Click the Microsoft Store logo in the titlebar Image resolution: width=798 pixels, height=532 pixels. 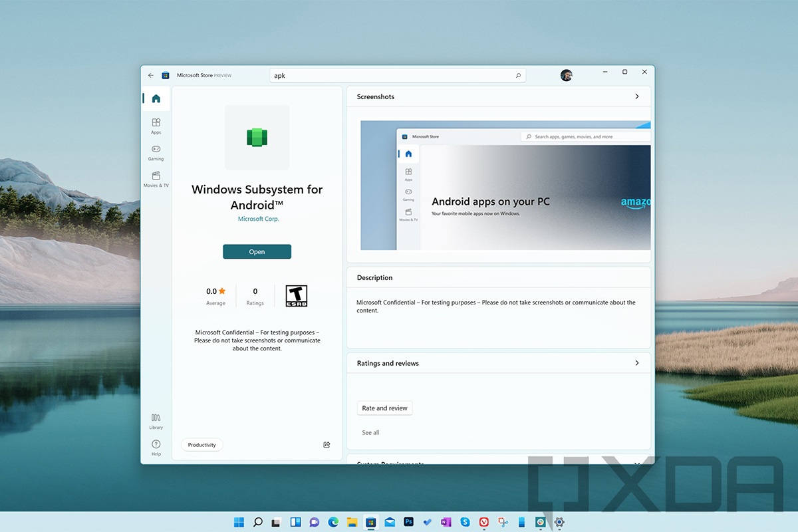click(165, 75)
